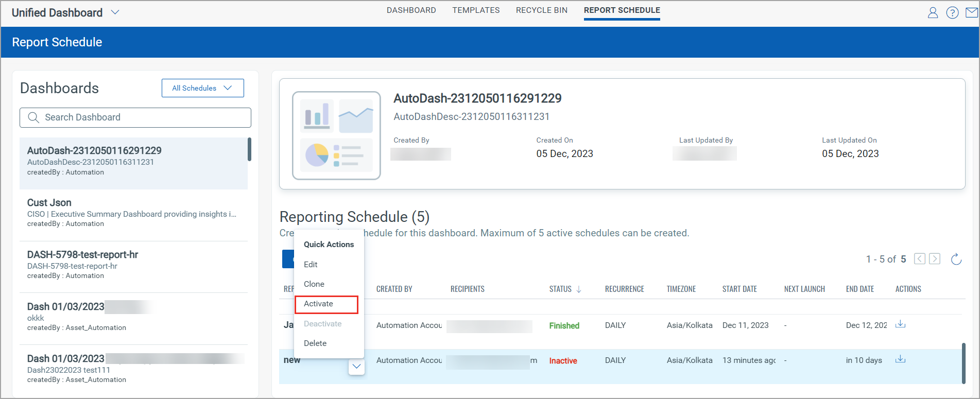Select the 'okkk' Dash 01/03/2023 dashboard
The image size is (980, 399).
pos(133,319)
